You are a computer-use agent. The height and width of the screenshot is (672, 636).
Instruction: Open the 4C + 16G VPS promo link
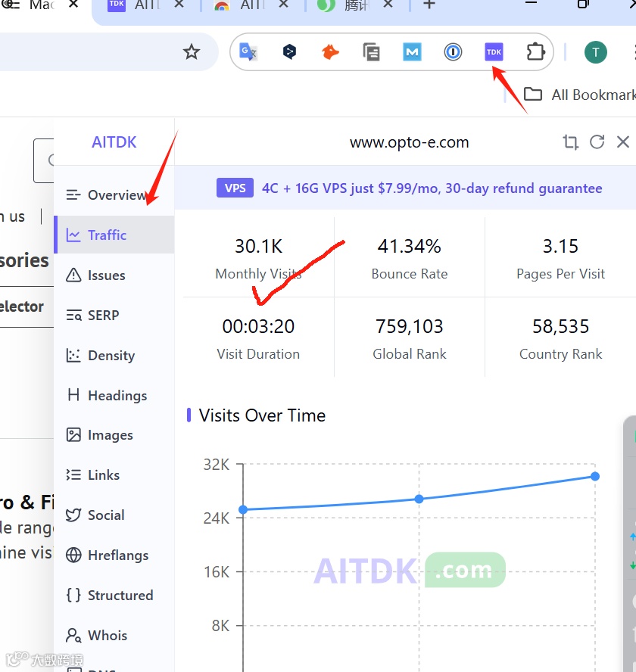coord(432,188)
